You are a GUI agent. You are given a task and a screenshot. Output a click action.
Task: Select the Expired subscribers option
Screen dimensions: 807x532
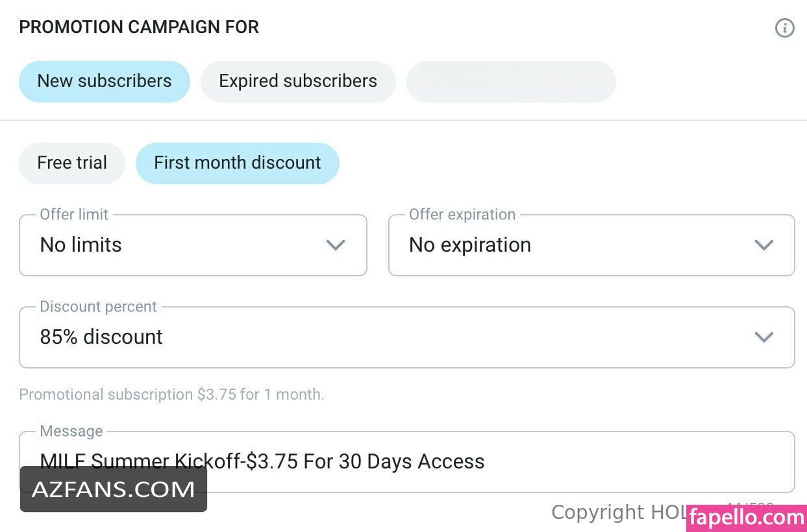[x=298, y=82]
